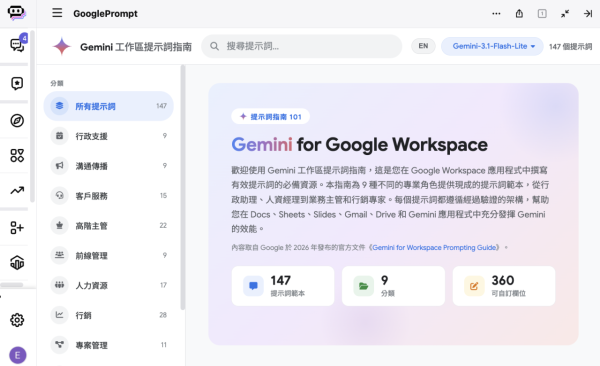
Task: Open the trending arrow sidebar icon
Action: click(17, 190)
